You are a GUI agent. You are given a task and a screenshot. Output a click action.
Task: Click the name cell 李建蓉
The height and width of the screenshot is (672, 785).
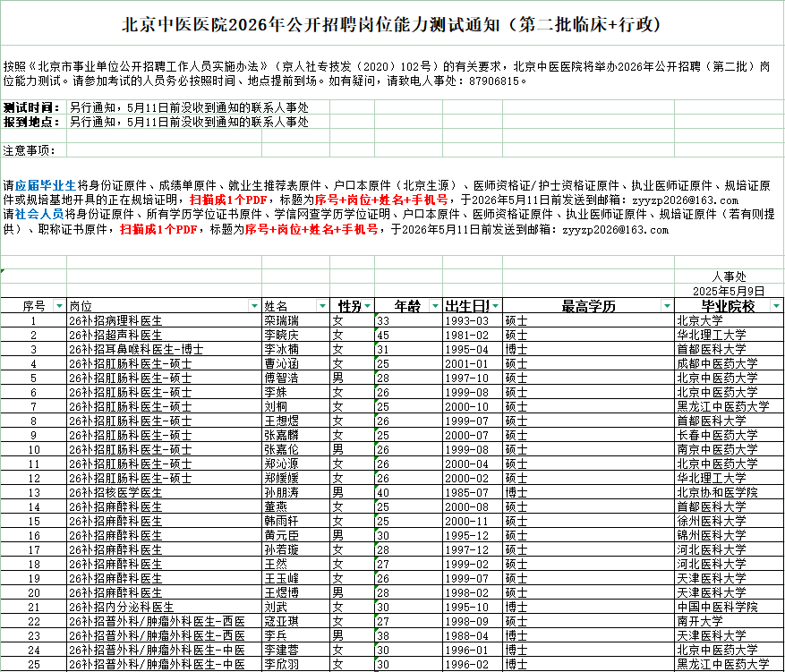(x=296, y=651)
